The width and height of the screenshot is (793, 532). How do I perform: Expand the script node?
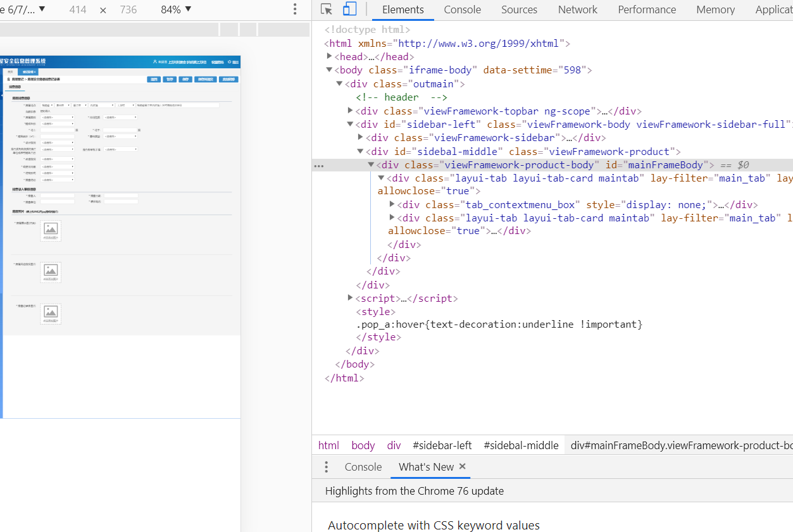tap(350, 297)
